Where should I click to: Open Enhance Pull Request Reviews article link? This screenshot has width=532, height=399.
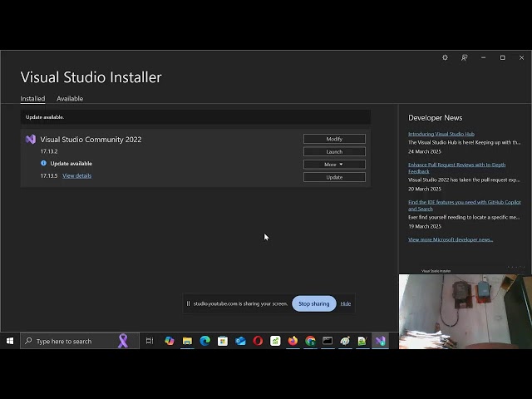(x=456, y=168)
